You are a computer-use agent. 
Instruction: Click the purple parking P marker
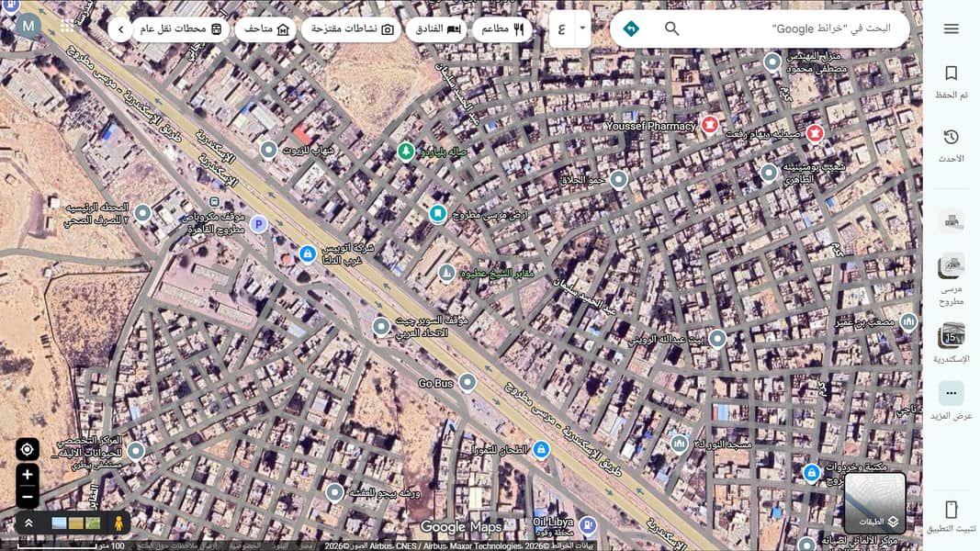[259, 224]
